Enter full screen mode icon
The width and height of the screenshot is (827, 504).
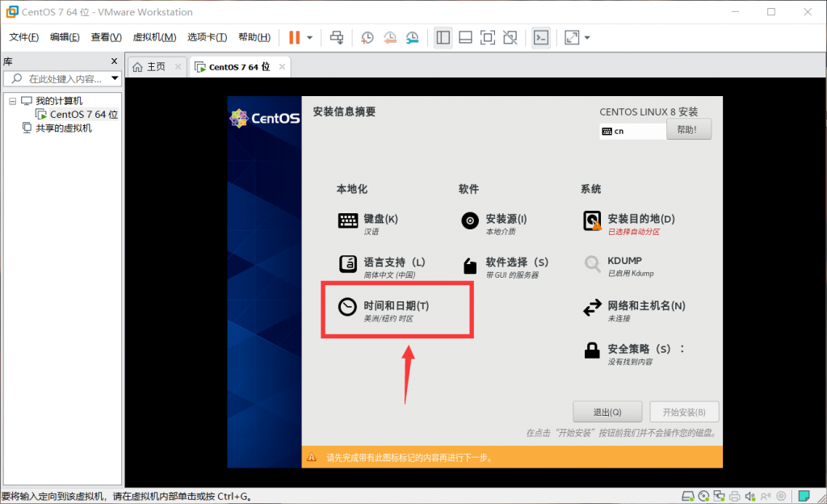(487, 37)
